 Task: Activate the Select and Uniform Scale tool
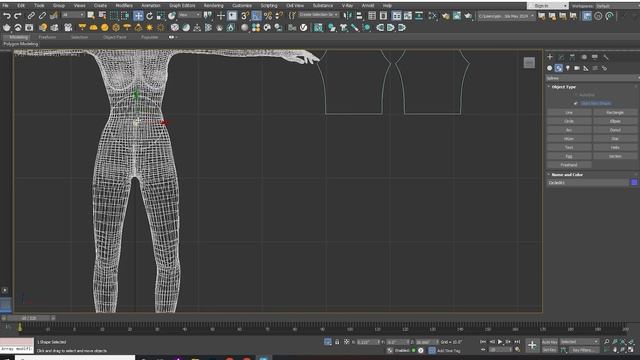click(x=160, y=16)
